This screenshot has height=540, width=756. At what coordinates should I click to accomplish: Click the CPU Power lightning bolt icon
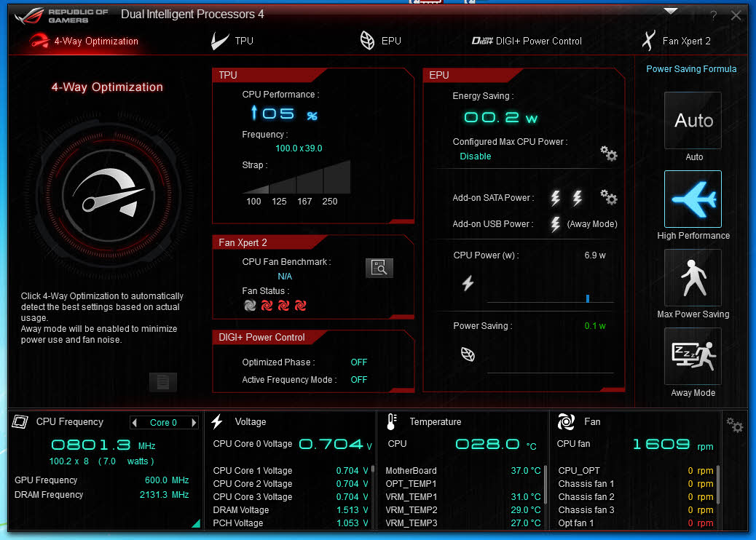468,284
